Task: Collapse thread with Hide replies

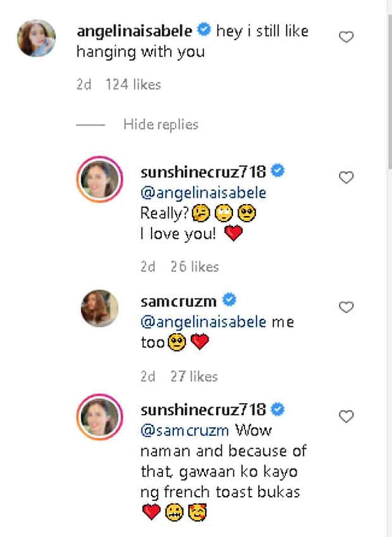Action: point(161,124)
